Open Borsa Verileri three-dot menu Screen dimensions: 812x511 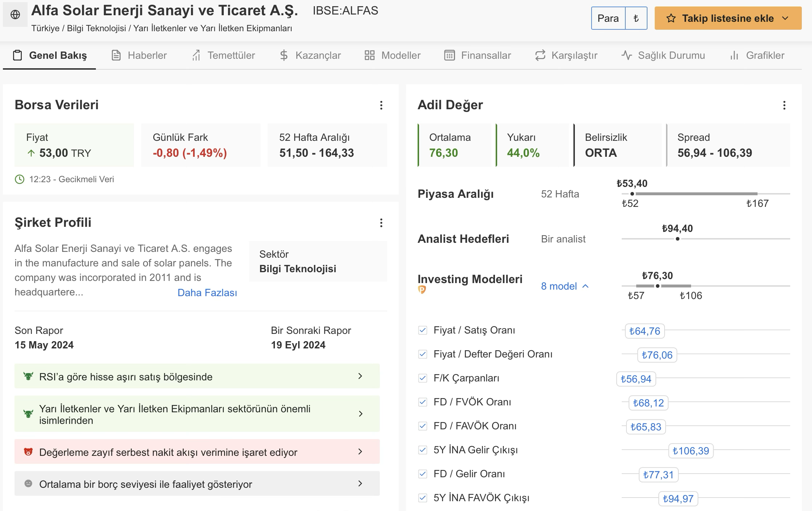click(381, 105)
